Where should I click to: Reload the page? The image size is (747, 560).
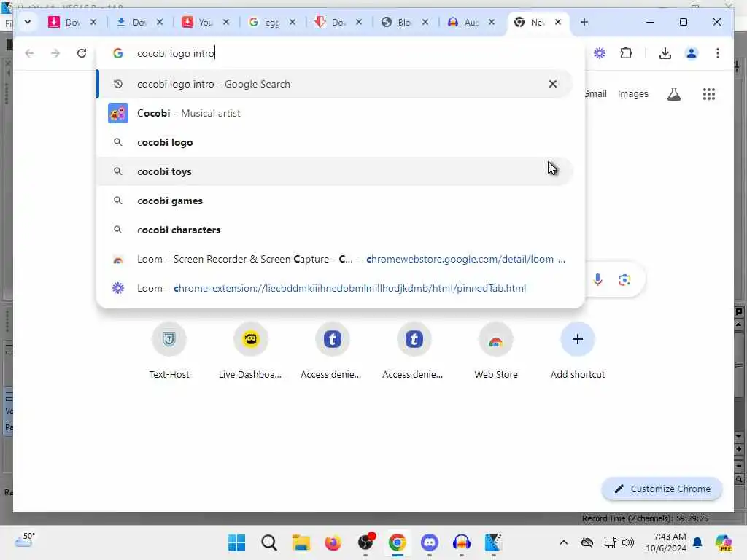pos(82,53)
